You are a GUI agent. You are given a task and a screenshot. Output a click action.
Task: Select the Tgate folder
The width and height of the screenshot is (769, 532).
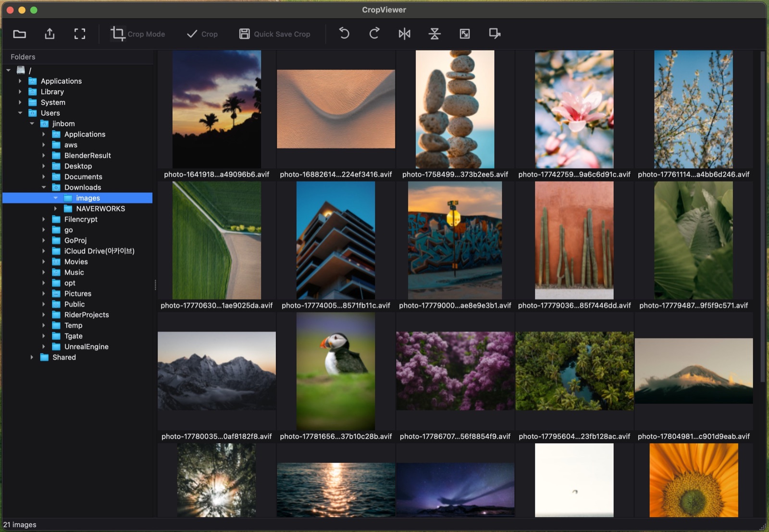(x=73, y=336)
